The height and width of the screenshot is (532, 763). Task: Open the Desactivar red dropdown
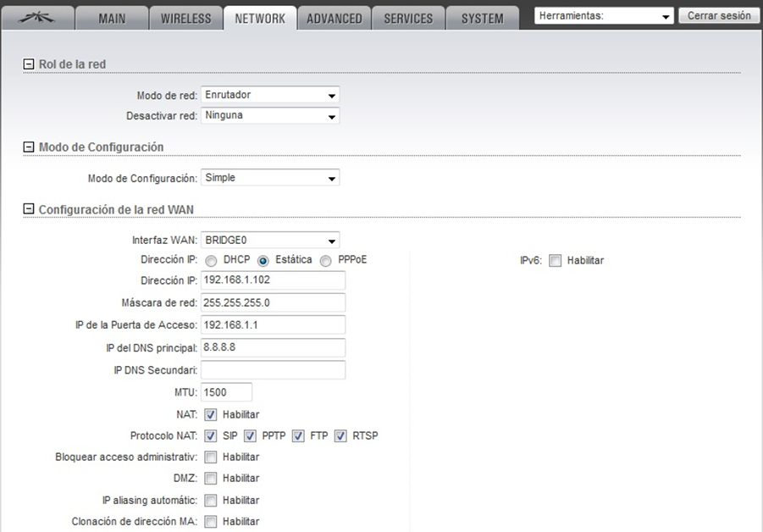click(270, 115)
